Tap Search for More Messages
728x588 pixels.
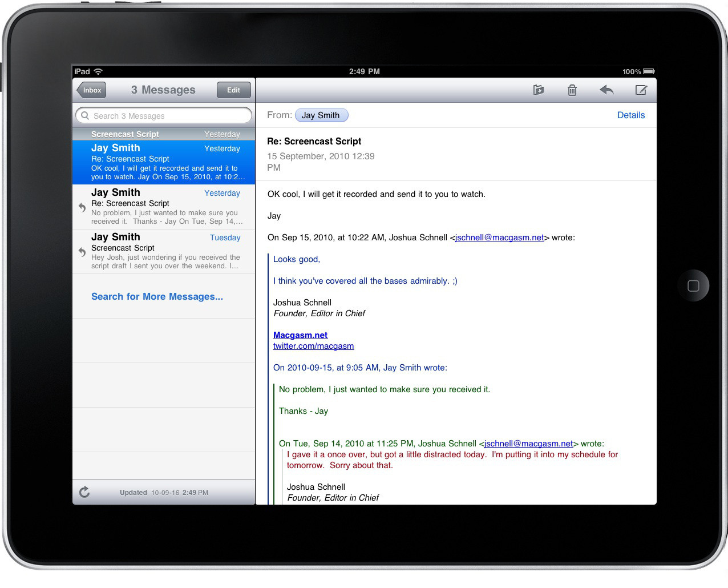157,296
